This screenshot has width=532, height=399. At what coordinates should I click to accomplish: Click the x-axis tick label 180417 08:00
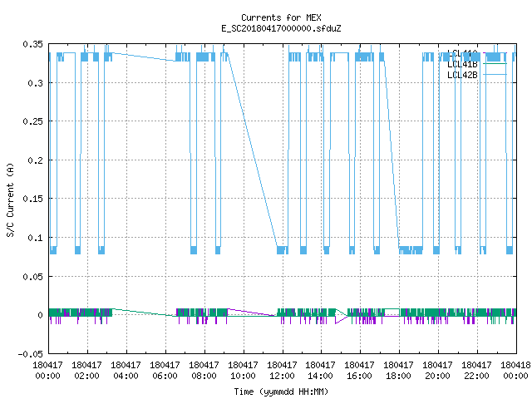coord(204,371)
